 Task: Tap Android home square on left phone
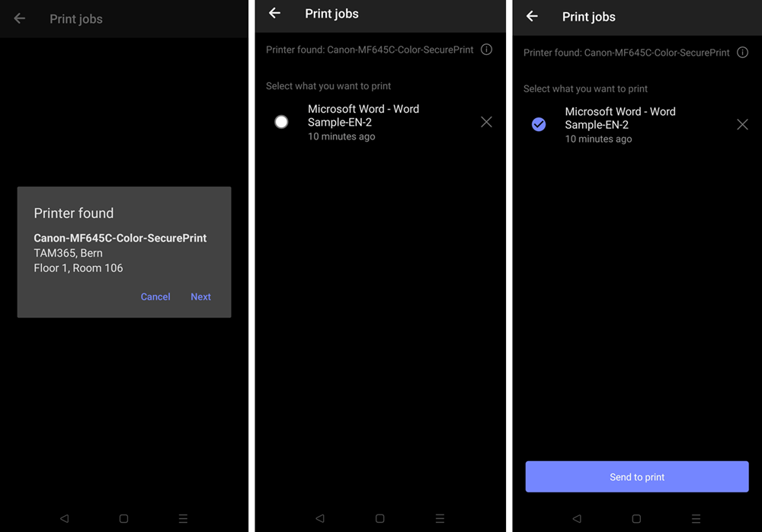coord(124,518)
